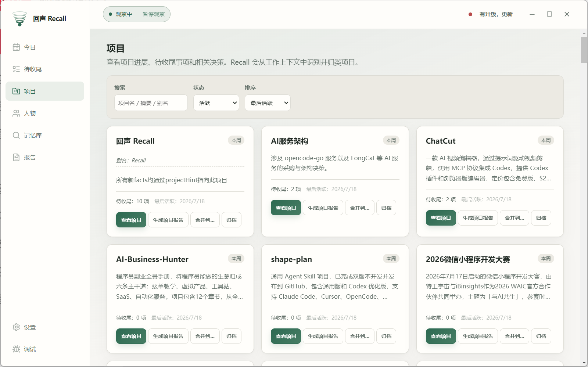Click 查看项目 on the AI服务架构 card
588x367 pixels.
click(286, 208)
